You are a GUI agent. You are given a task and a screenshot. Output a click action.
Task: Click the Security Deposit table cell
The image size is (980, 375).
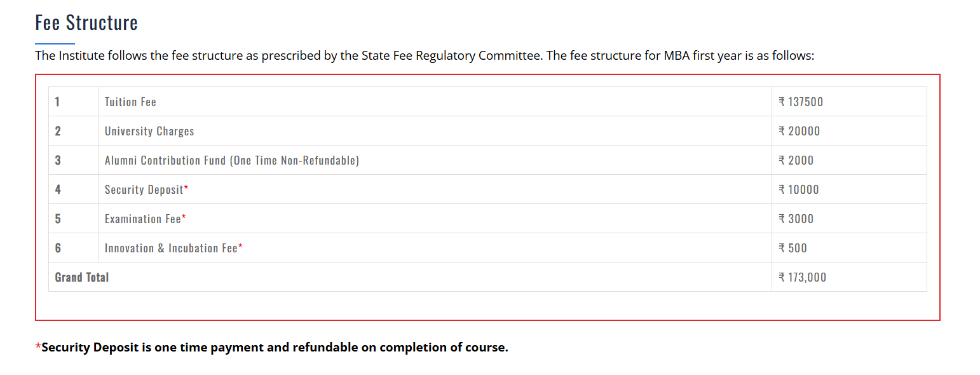146,189
